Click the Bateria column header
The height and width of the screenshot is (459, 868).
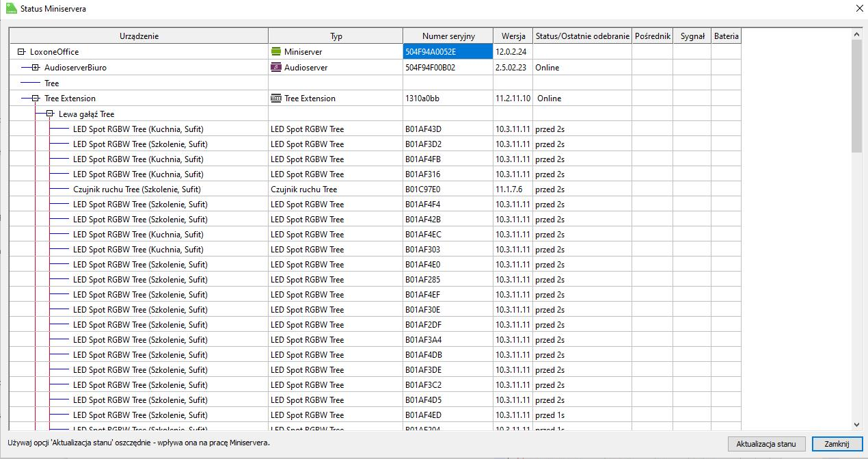tap(726, 36)
